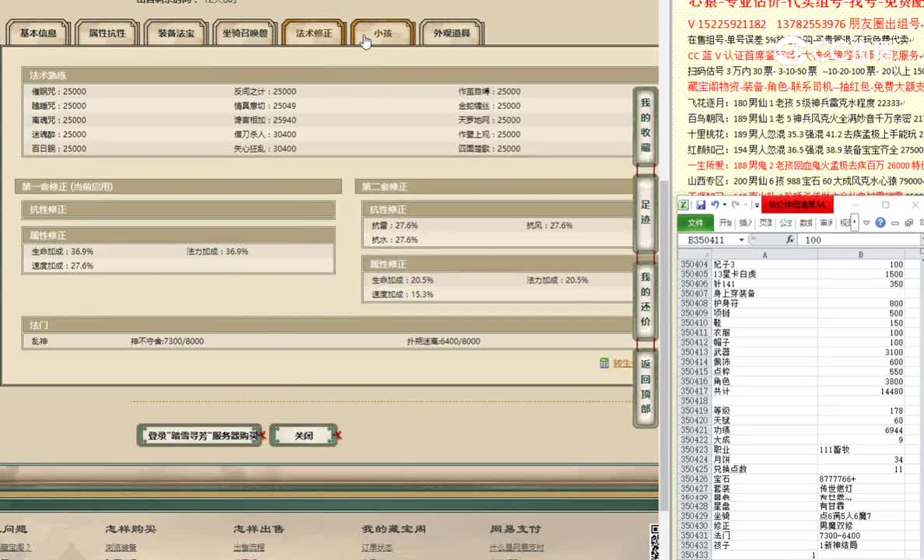The width and height of the screenshot is (924, 560).
Task: Switch to the 装备法宝 tab
Action: click(x=178, y=32)
